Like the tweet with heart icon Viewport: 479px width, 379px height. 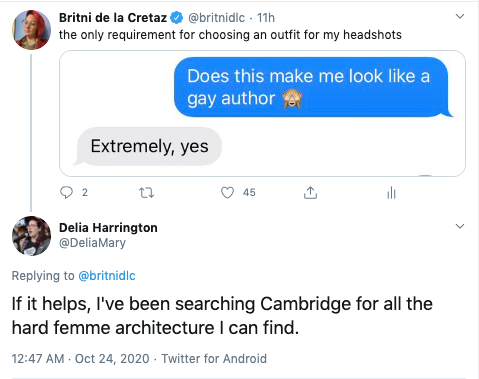[227, 193]
